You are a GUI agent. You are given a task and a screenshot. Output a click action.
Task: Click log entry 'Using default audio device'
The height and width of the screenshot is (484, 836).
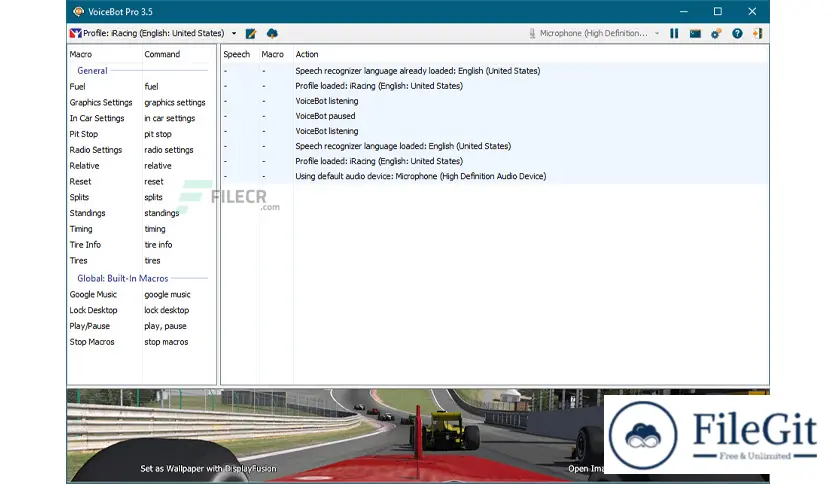[421, 176]
